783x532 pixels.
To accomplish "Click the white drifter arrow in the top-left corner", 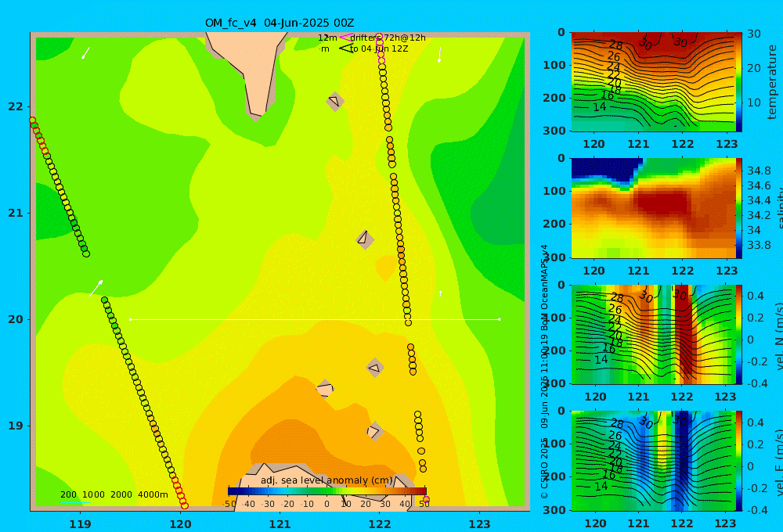I will click(x=86, y=53).
